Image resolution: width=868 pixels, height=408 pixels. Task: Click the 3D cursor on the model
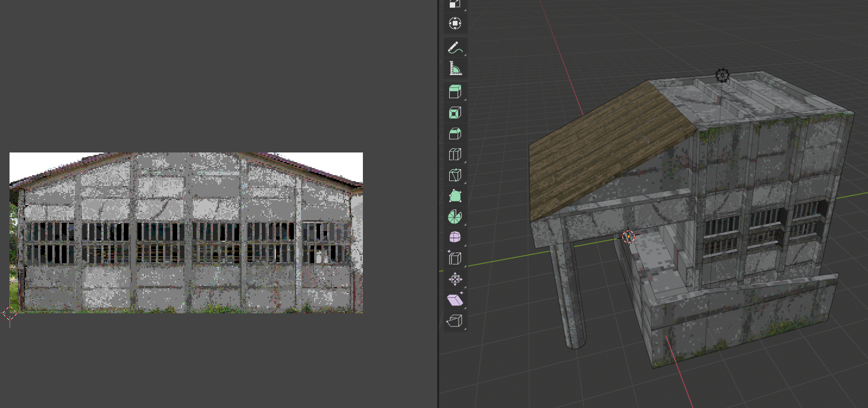click(629, 237)
